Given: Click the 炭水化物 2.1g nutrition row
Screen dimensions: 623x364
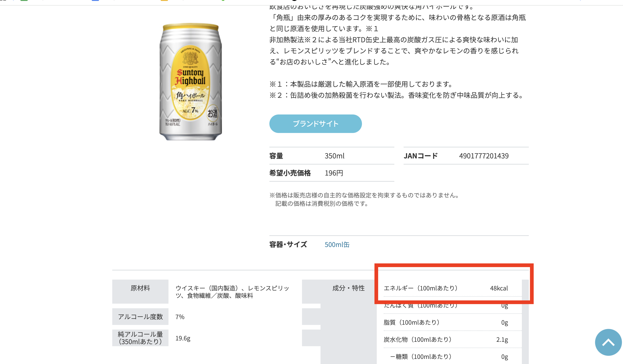Looking at the screenshot, I should pyautogui.click(x=445, y=339).
